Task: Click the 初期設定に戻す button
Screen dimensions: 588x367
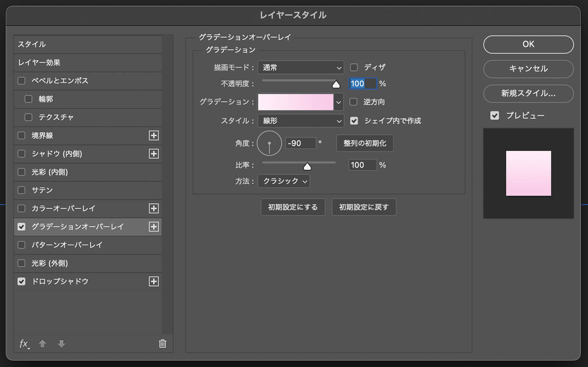Action: tap(364, 207)
